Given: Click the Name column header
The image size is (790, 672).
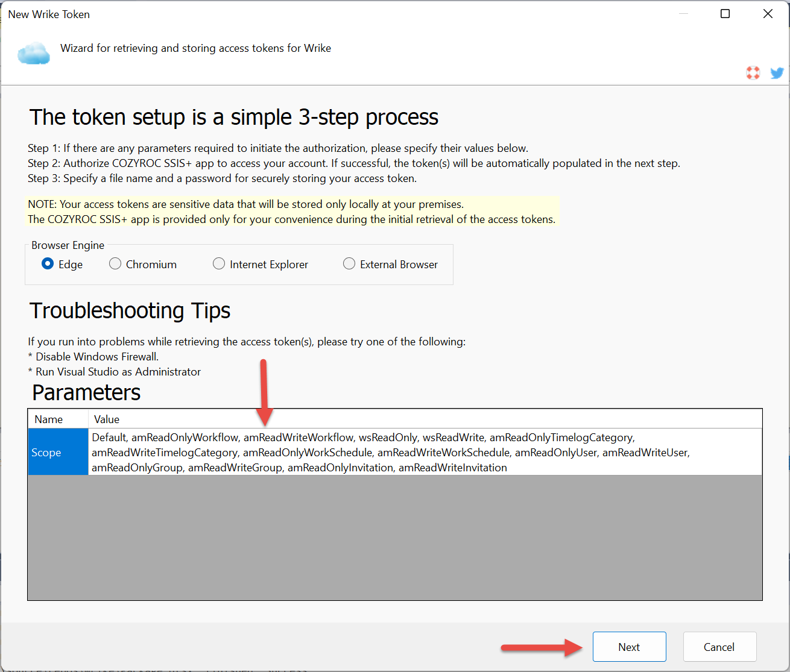Looking at the screenshot, I should tap(49, 419).
